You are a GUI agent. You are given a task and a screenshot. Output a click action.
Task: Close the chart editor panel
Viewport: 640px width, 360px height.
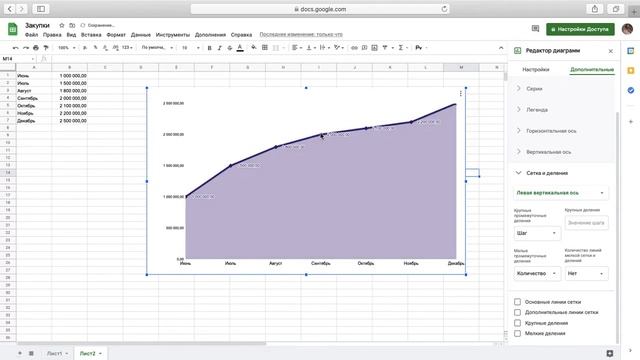[x=611, y=51]
